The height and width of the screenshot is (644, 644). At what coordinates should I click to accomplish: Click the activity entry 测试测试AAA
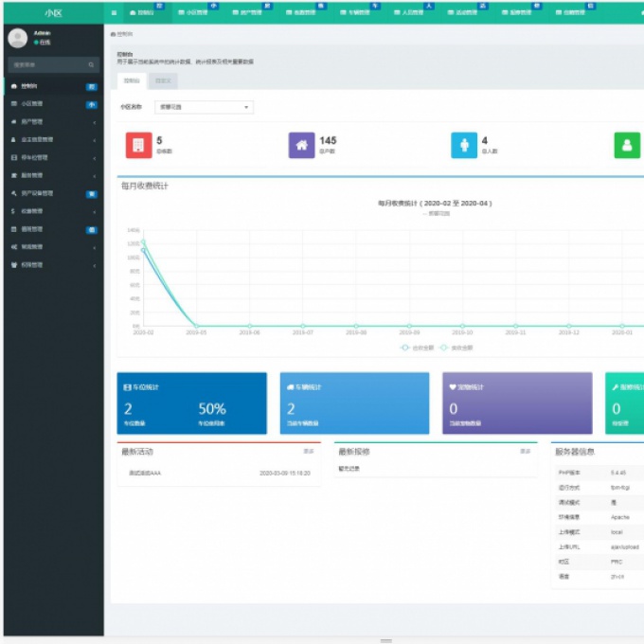[145, 474]
